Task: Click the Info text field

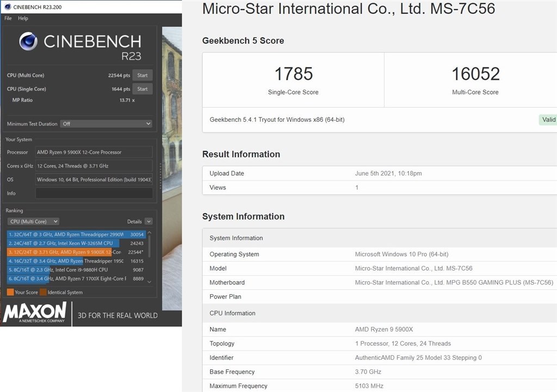Action: [x=94, y=193]
